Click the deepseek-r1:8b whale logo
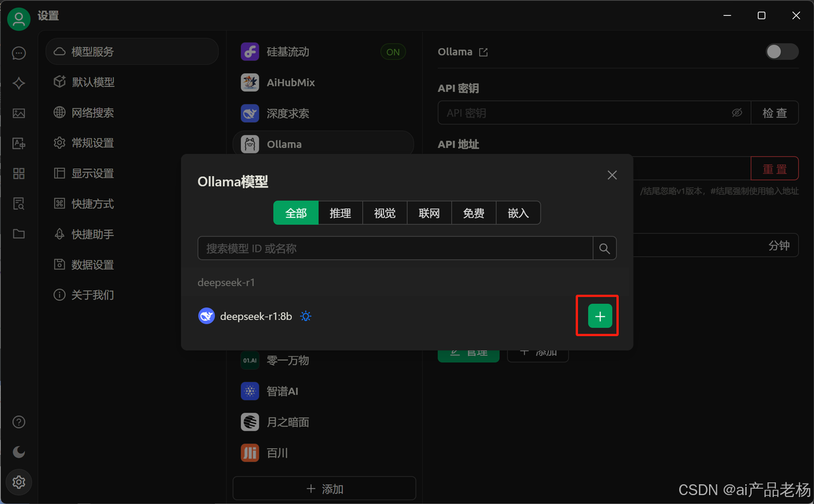 [207, 316]
